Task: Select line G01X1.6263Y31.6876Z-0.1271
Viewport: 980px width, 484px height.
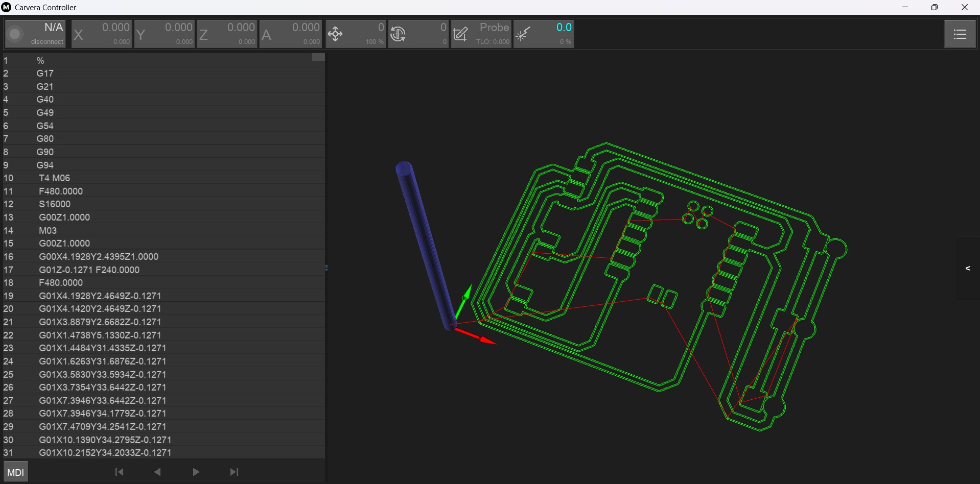Action: 164,361
